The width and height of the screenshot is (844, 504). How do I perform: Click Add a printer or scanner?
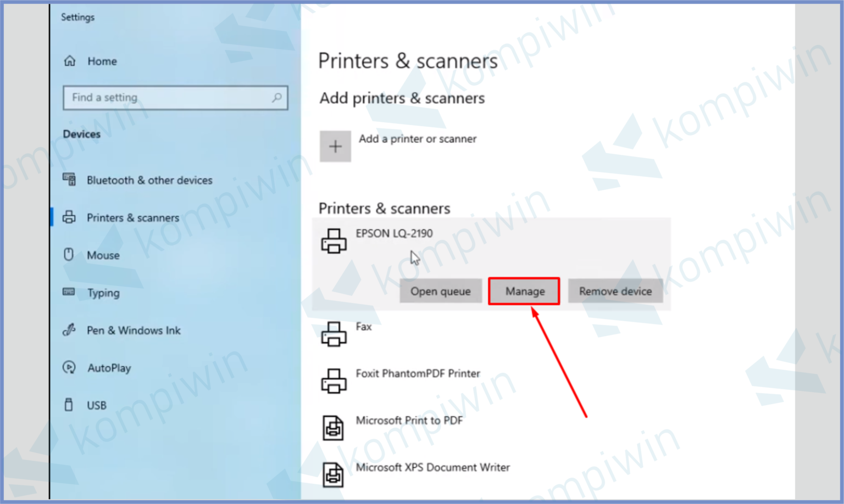click(x=418, y=139)
